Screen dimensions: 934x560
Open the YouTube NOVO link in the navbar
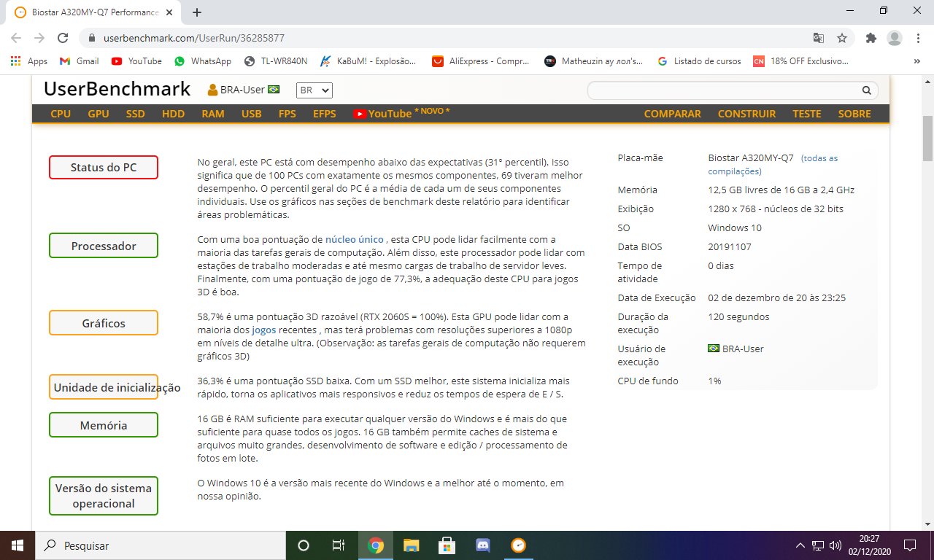click(x=401, y=113)
